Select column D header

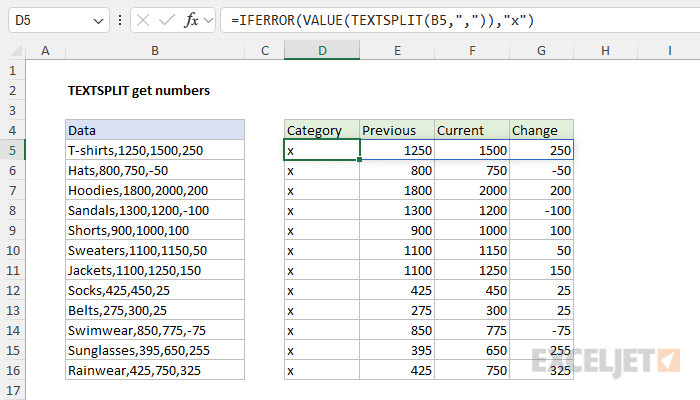[322, 50]
